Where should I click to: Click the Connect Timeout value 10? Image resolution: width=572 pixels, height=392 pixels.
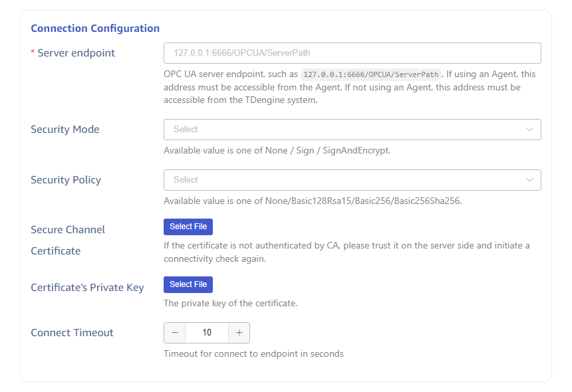coord(206,333)
